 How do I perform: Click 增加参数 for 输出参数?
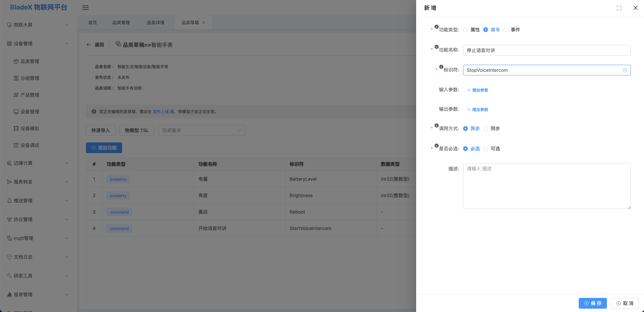(478, 110)
